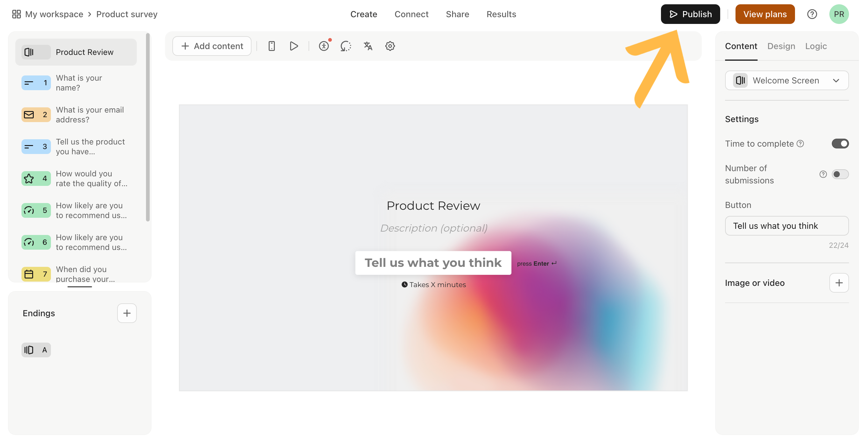
Task: Click Tell us what you think canvas button
Action: coord(433,263)
